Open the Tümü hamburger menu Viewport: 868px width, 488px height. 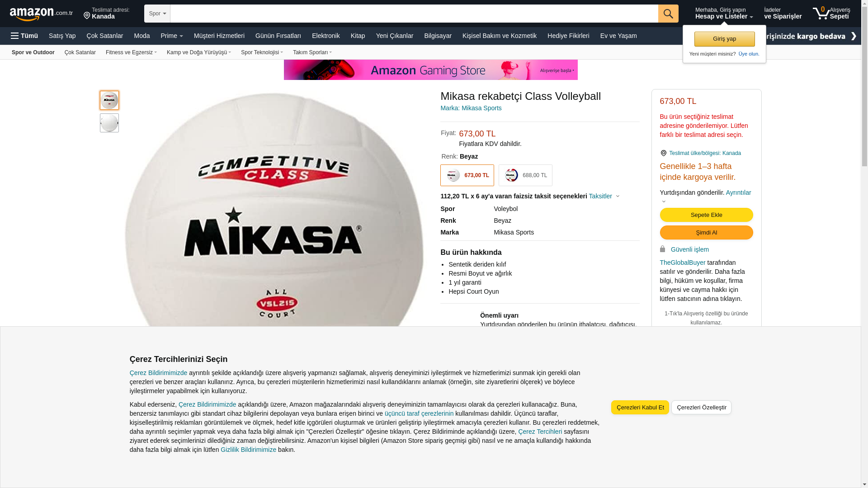tap(24, 36)
